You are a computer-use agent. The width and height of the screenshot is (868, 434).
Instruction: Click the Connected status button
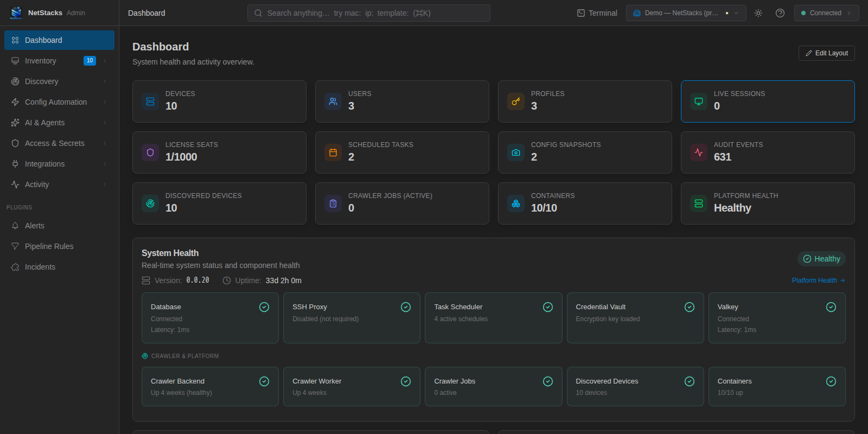pos(827,13)
